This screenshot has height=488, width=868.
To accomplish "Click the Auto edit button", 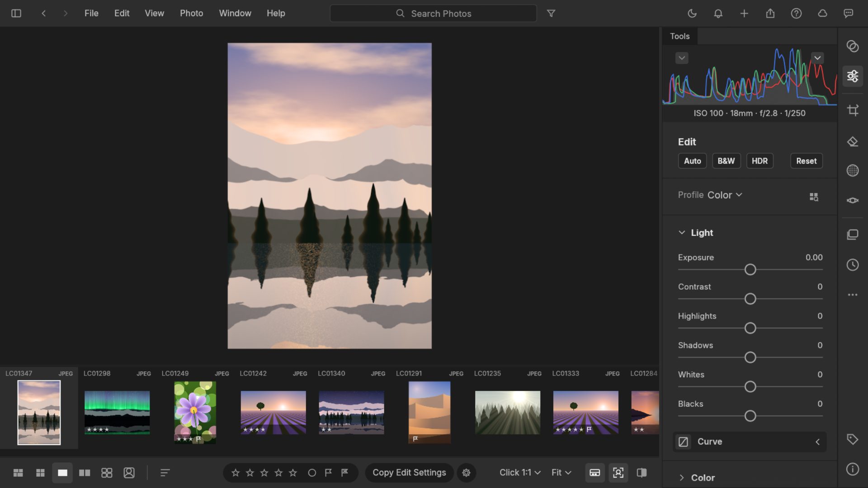I will 692,161.
